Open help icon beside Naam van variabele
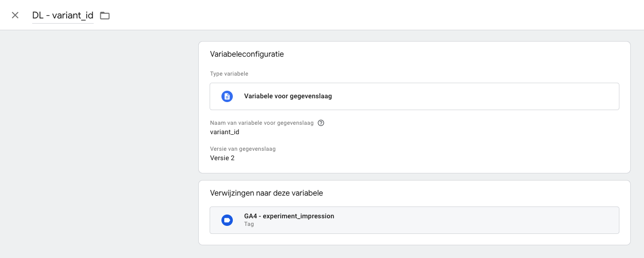Image resolution: width=644 pixels, height=258 pixels. [x=321, y=123]
